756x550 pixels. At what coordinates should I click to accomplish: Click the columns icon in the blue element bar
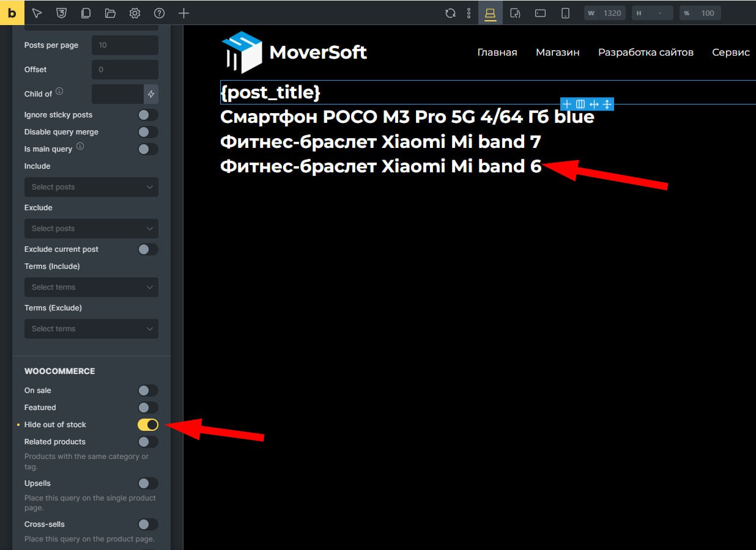pos(580,105)
